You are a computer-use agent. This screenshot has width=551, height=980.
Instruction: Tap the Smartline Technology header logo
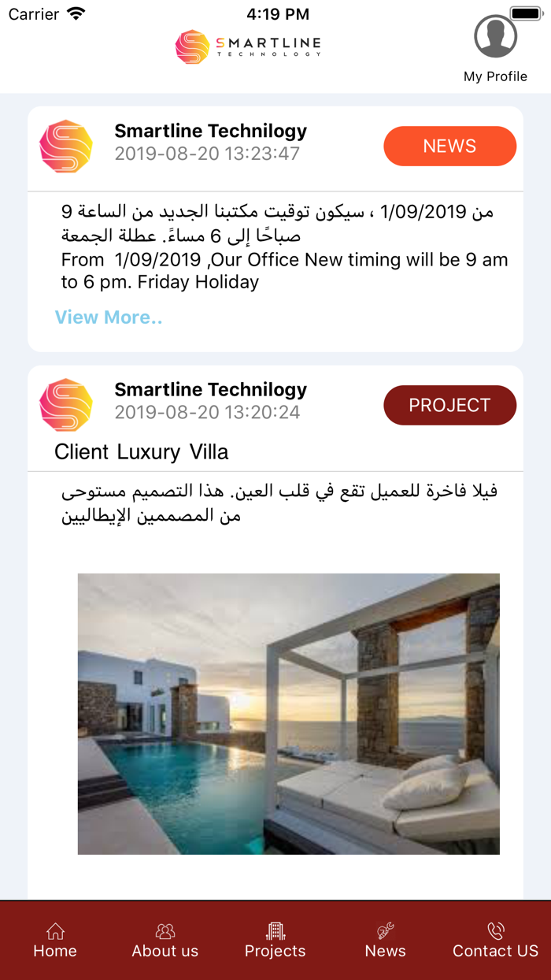tap(248, 46)
